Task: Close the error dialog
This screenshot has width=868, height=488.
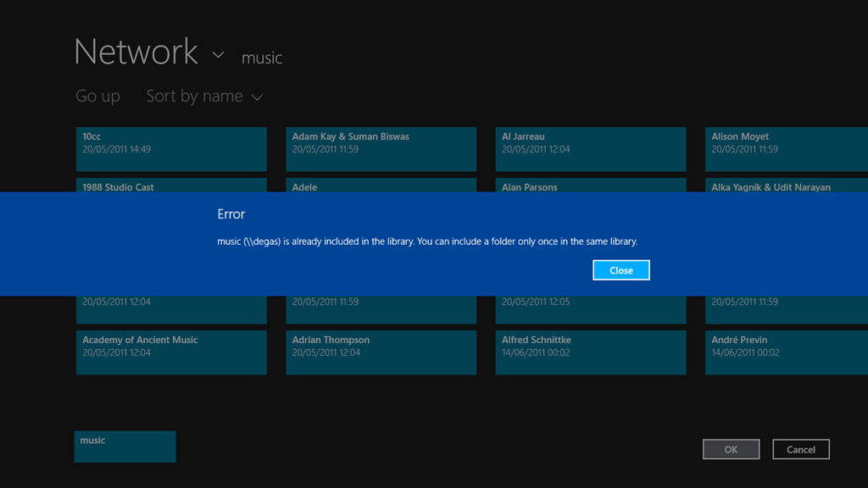Action: (x=620, y=270)
